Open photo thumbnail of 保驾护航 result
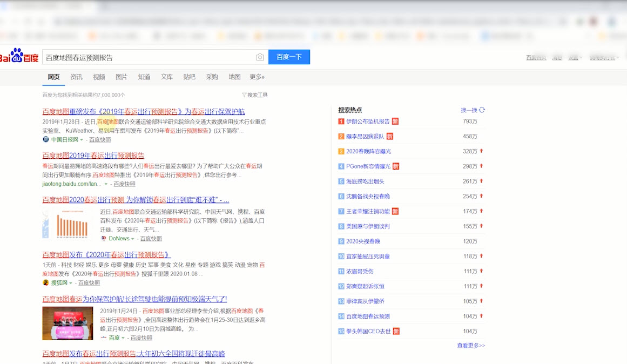 68,323
